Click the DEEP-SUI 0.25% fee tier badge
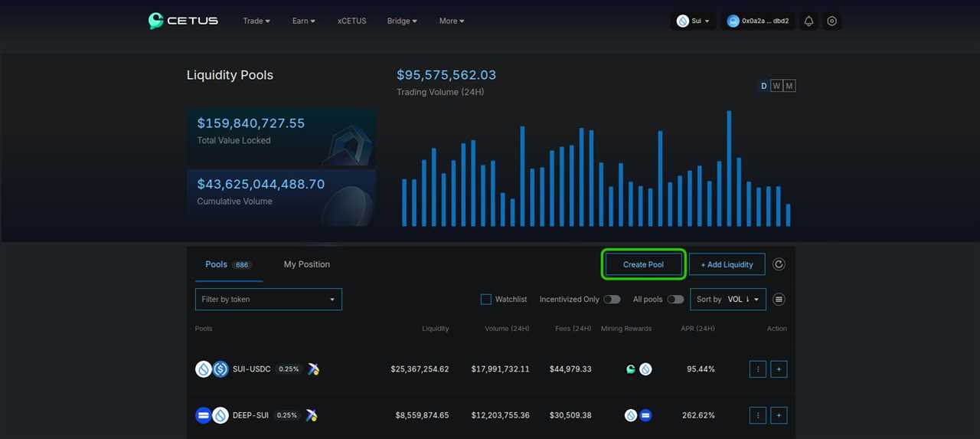Screen dimensions: 980x439 point(286,415)
